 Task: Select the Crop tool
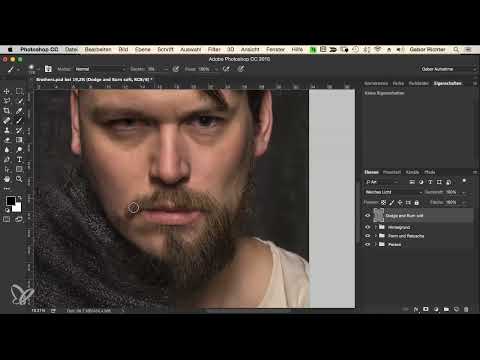click(x=7, y=111)
